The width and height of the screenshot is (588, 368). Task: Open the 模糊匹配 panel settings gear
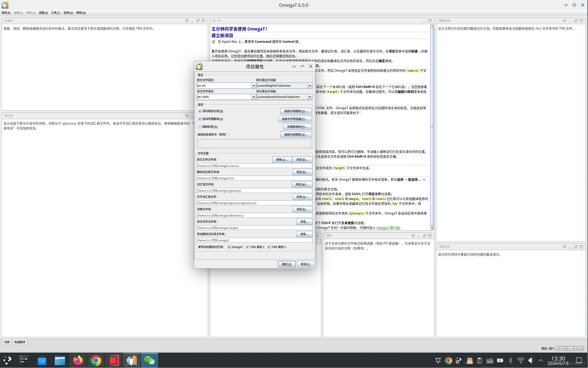[x=564, y=21]
